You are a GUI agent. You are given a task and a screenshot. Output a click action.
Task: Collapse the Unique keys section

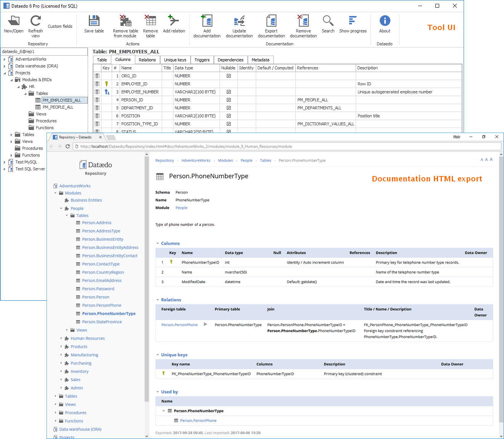click(x=158, y=355)
